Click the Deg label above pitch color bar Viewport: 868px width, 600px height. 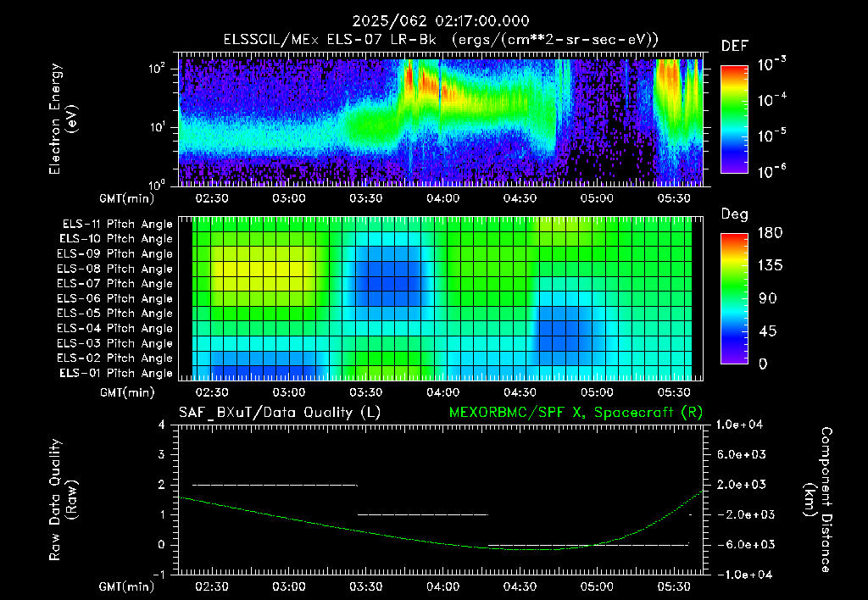click(x=735, y=214)
